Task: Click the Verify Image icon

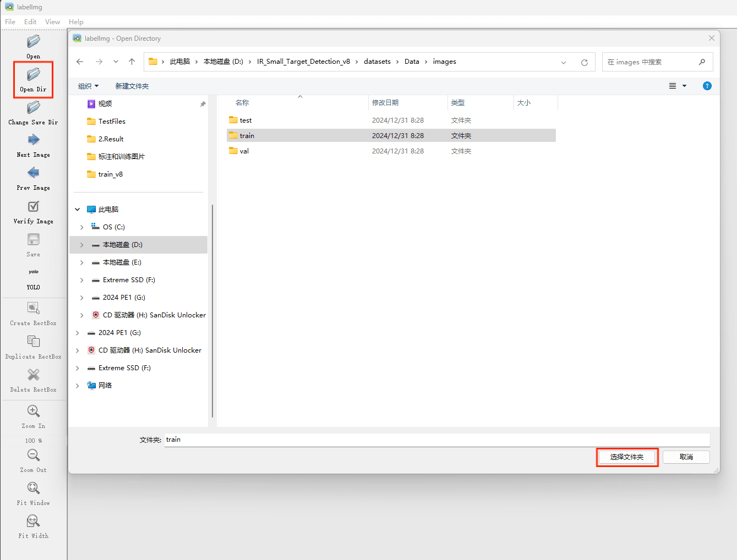Action: tap(34, 207)
